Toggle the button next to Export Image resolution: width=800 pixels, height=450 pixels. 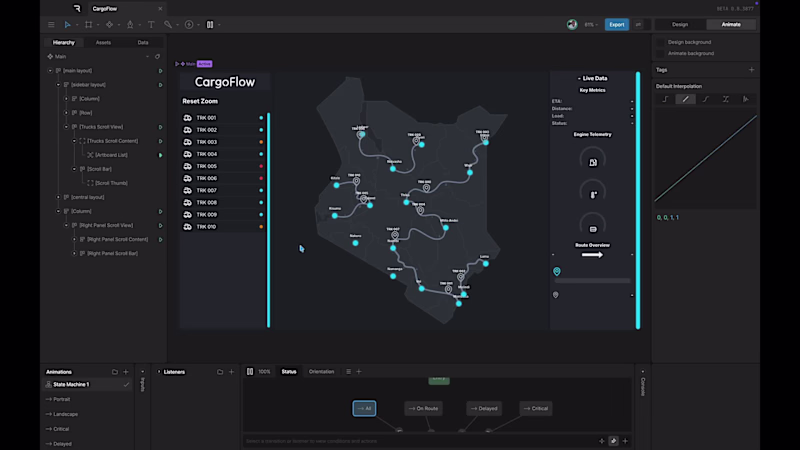(x=638, y=24)
